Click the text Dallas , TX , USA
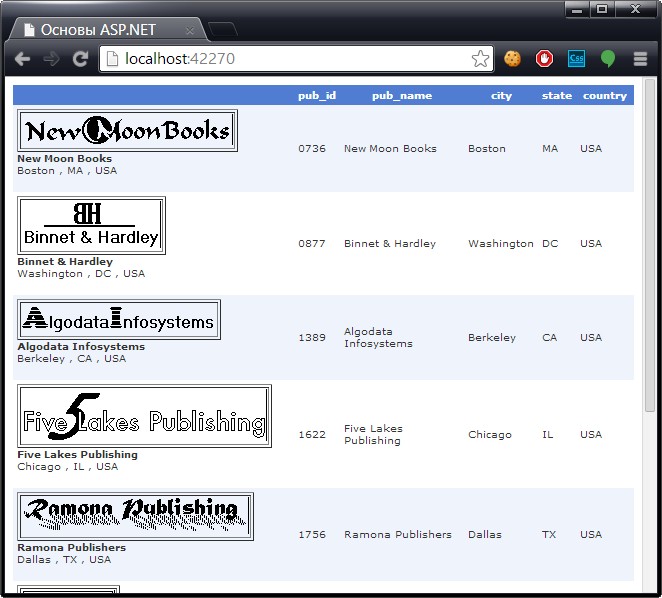 tap(64, 560)
